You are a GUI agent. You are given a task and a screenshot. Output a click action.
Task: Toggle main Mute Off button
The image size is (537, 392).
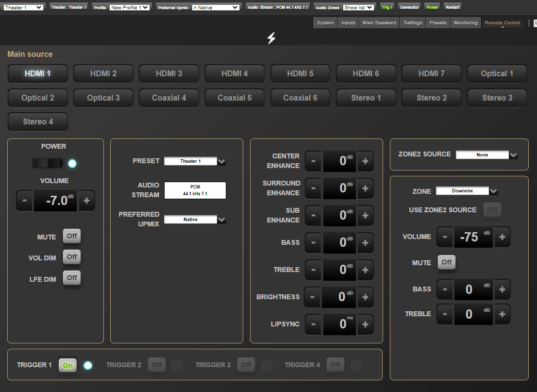click(72, 237)
